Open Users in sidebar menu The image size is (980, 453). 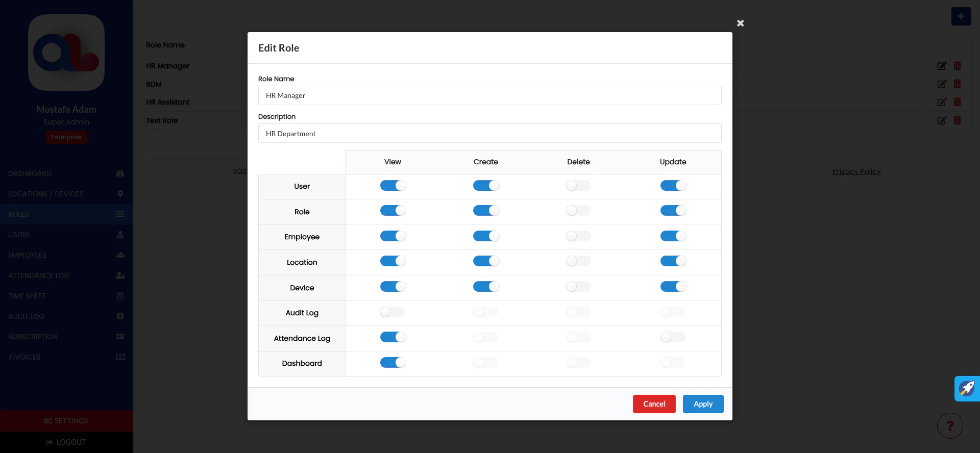pyautogui.click(x=66, y=235)
